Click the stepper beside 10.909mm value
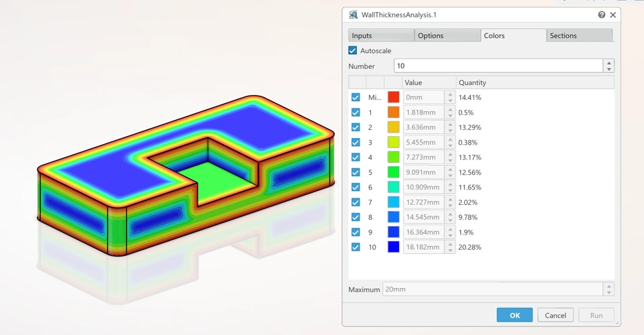The image size is (644, 335). (x=450, y=187)
